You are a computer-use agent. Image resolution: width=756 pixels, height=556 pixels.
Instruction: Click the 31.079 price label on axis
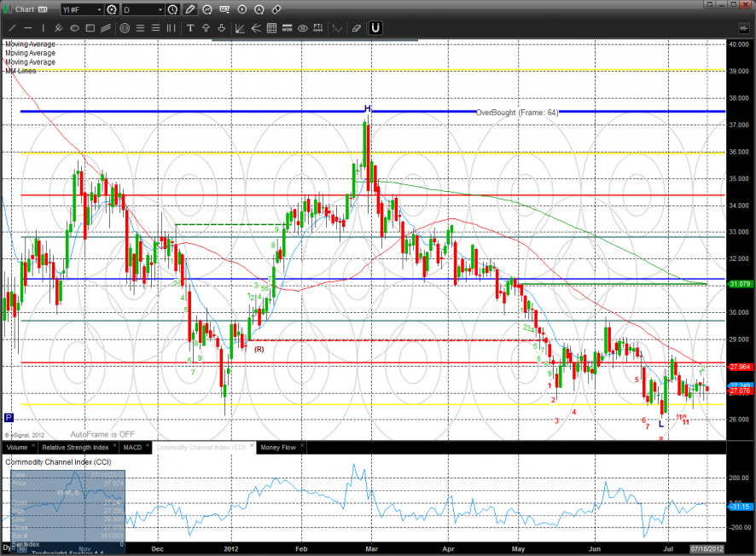pos(739,284)
